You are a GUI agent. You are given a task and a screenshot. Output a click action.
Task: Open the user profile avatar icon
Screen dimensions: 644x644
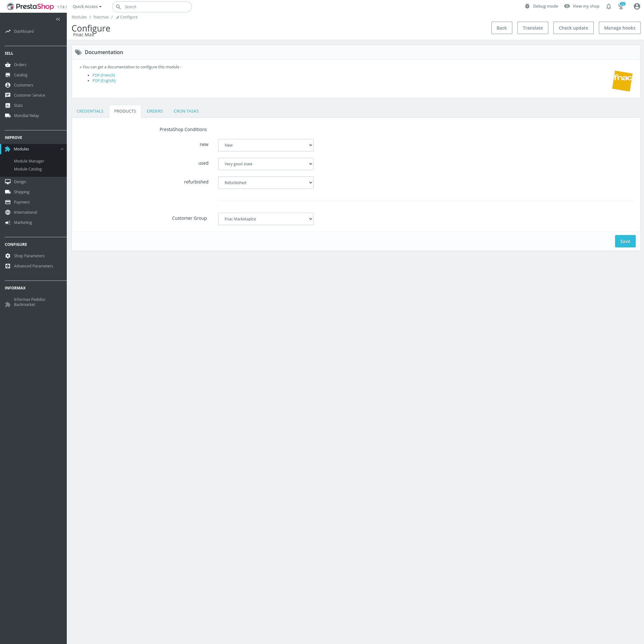[637, 6]
